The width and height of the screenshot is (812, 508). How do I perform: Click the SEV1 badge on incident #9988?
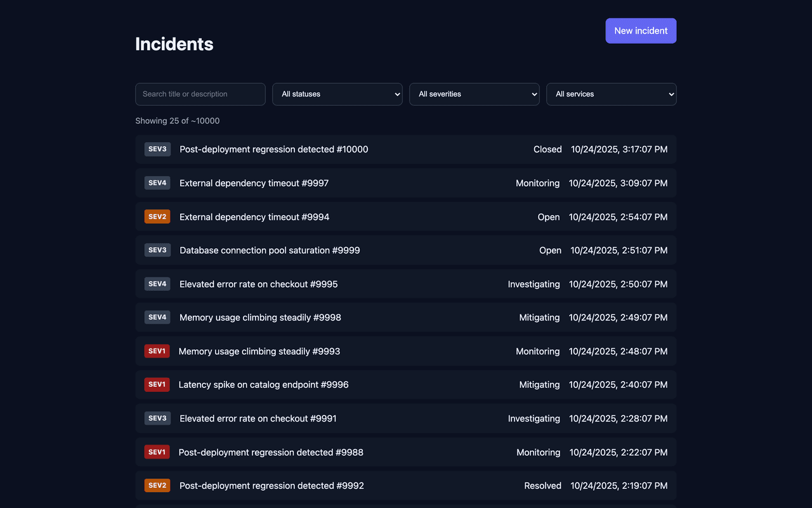pyautogui.click(x=157, y=452)
